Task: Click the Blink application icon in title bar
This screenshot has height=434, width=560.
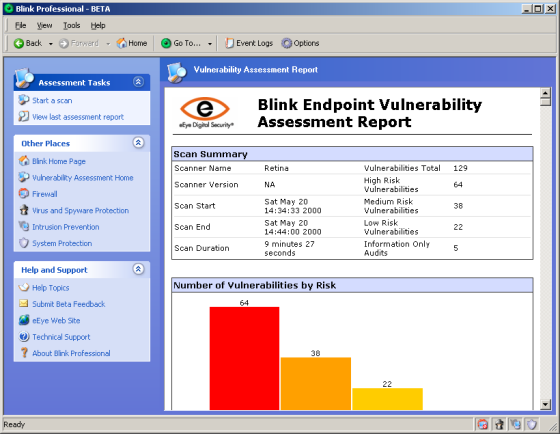Action: [9, 9]
